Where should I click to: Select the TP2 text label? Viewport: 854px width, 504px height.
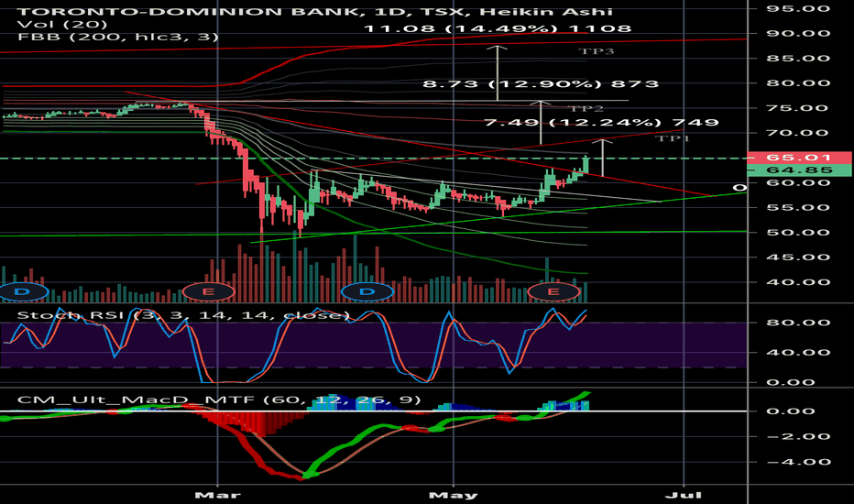point(586,108)
